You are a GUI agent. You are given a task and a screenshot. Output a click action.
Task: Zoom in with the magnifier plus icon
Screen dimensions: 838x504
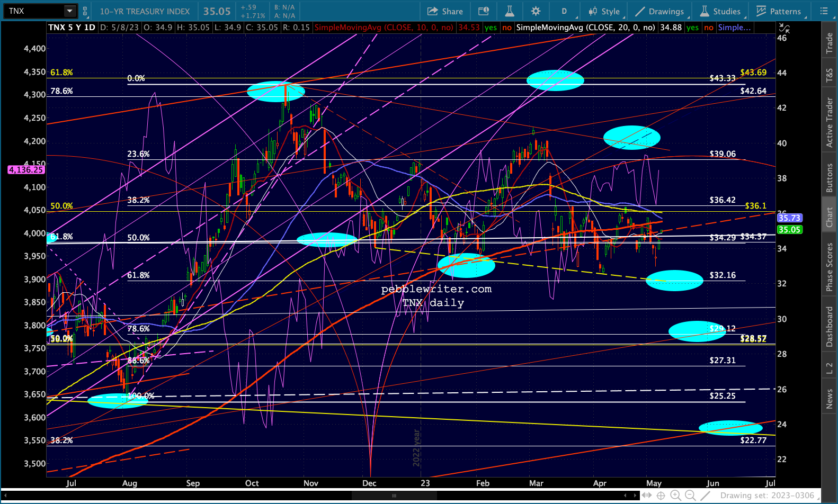click(676, 496)
